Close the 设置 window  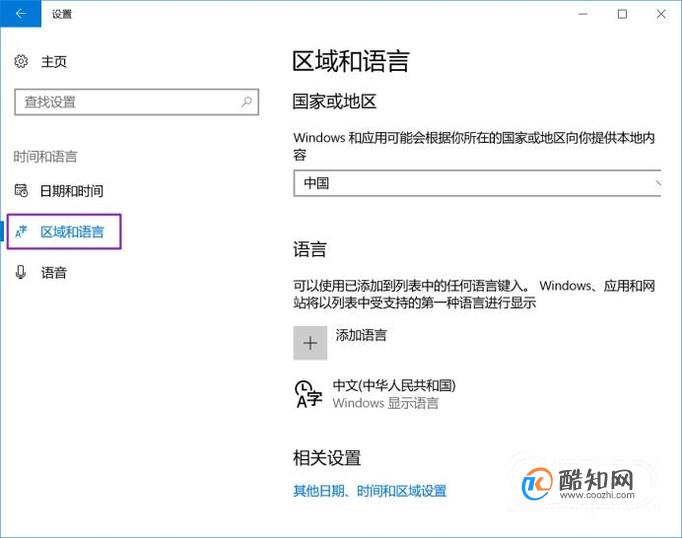coord(661,14)
